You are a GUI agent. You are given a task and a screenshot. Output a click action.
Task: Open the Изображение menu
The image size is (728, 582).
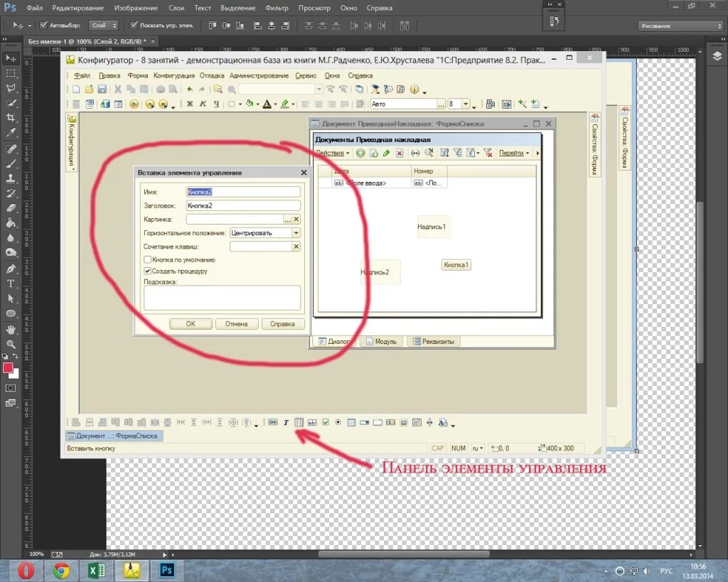(136, 8)
